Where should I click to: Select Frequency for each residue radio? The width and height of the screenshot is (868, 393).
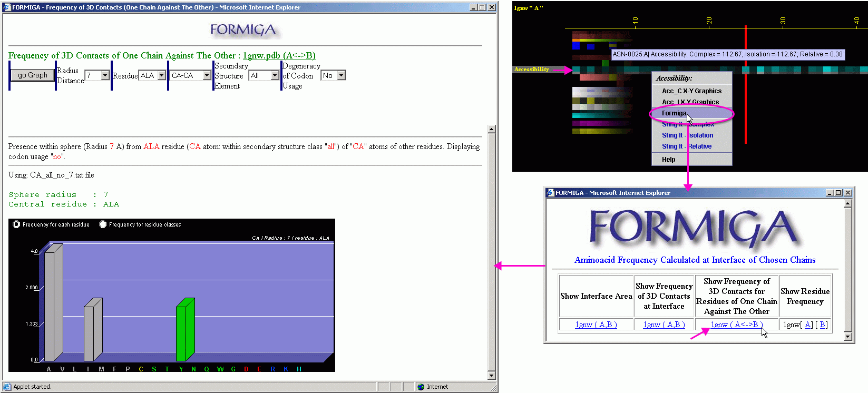[16, 224]
